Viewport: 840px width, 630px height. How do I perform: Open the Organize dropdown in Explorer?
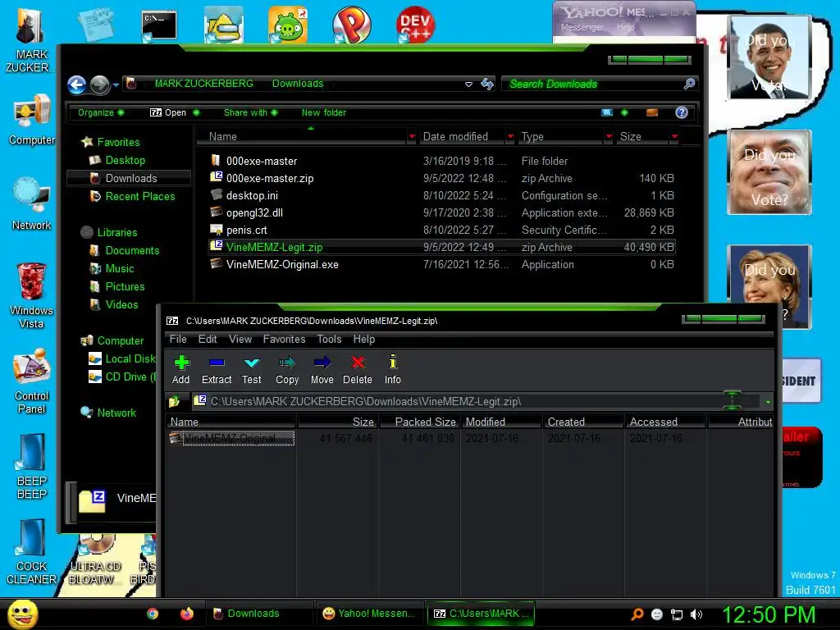(101, 112)
